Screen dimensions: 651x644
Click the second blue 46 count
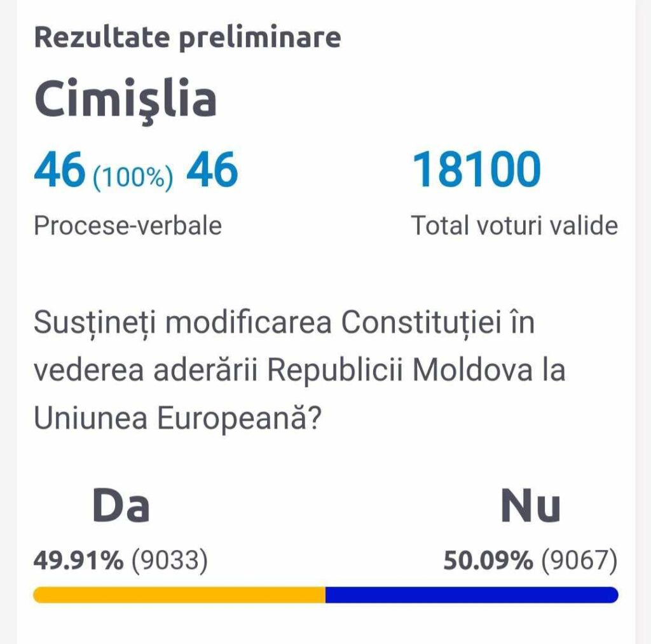pos(212,169)
